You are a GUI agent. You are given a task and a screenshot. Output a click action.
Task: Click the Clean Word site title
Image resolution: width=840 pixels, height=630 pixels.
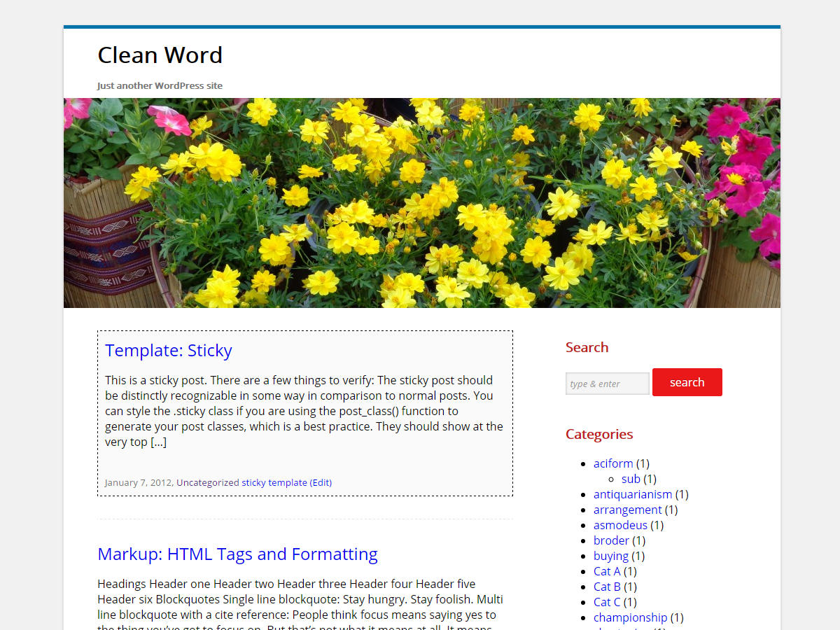(160, 55)
